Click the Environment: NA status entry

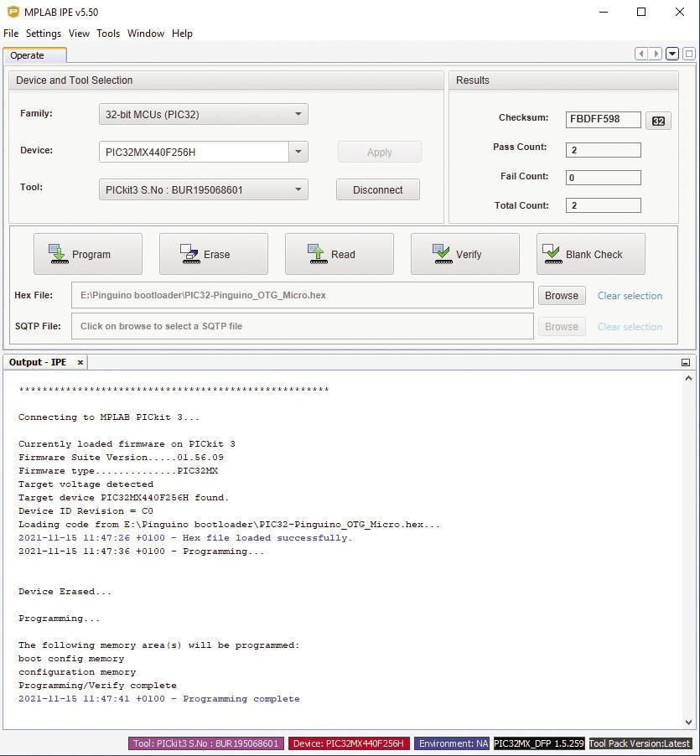pyautogui.click(x=452, y=743)
